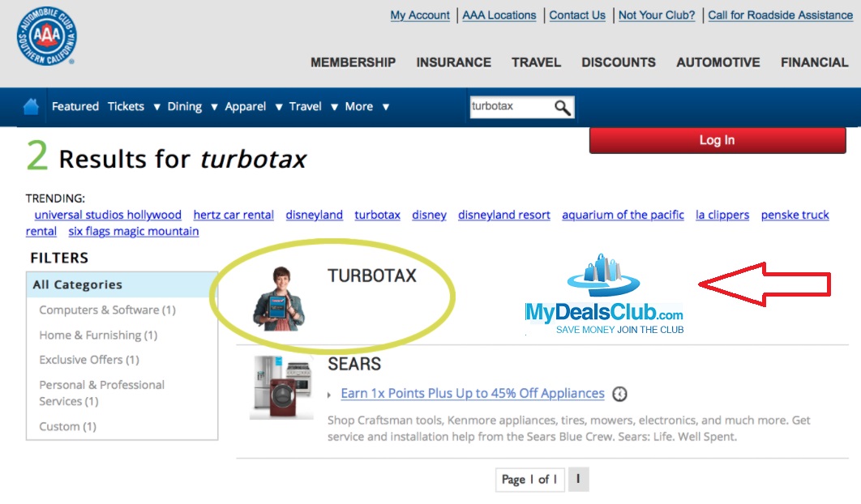Select More in the blue bar
The height and width of the screenshot is (504, 861).
click(358, 106)
